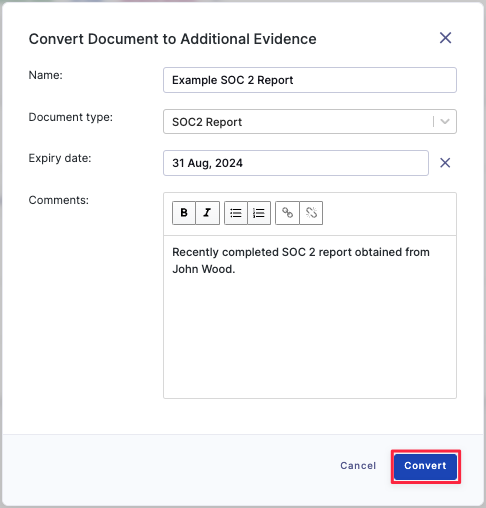The height and width of the screenshot is (508, 486).
Task: Click the Convert button
Action: [x=425, y=466]
